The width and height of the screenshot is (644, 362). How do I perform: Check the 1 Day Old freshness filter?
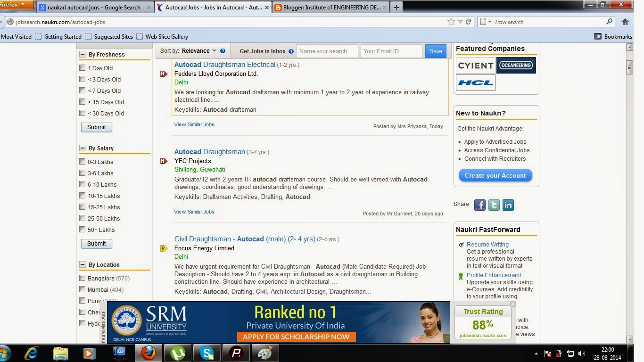tap(83, 68)
